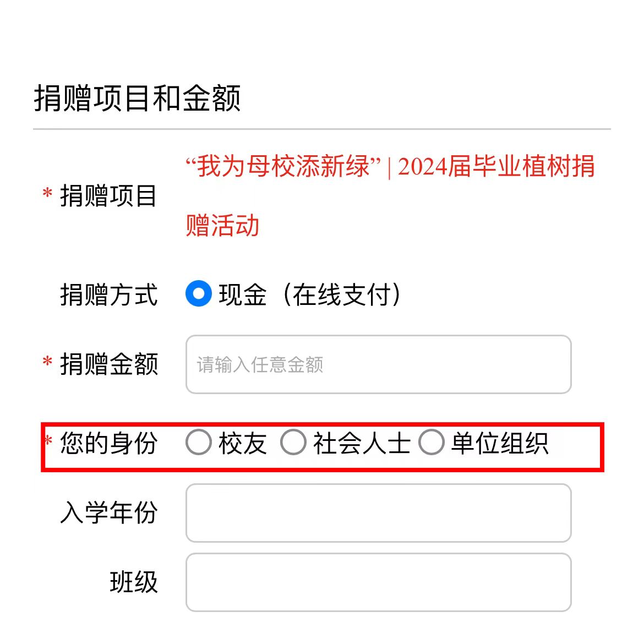Click the 捐赠金额 amount input field
This screenshot has width=644, height=644.
click(378, 364)
